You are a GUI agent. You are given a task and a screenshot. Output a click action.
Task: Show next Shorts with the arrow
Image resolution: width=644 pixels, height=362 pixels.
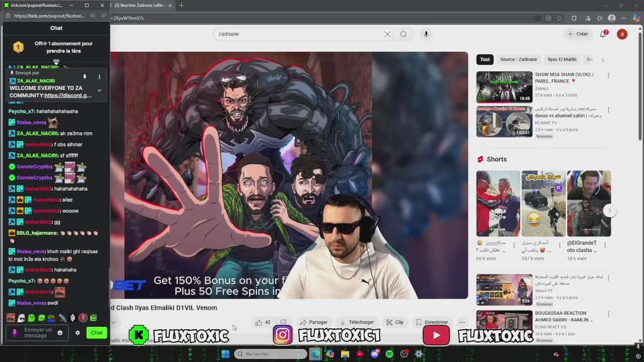point(609,211)
